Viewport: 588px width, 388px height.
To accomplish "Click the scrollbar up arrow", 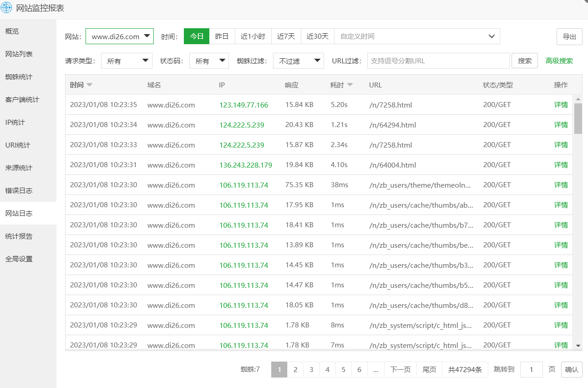I will [x=578, y=99].
